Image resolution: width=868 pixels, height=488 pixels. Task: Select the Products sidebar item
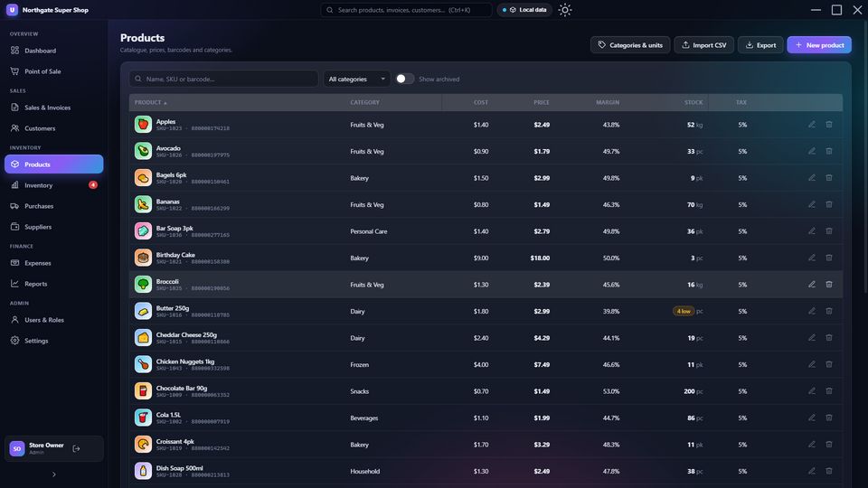53,164
